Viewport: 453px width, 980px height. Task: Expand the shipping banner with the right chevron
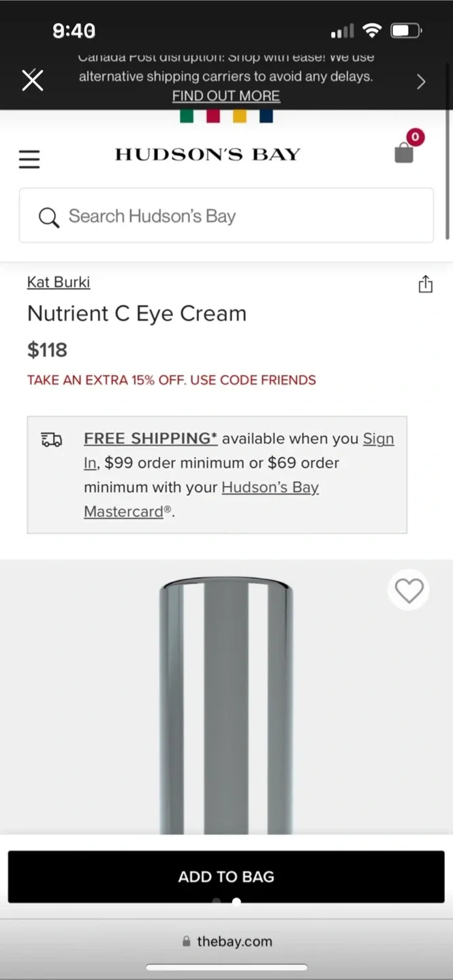point(421,81)
